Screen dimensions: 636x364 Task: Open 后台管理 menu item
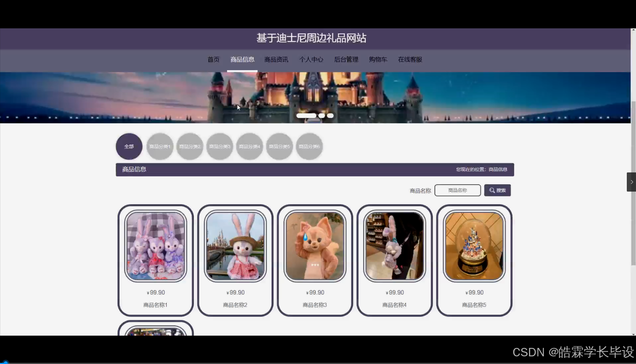[346, 59]
